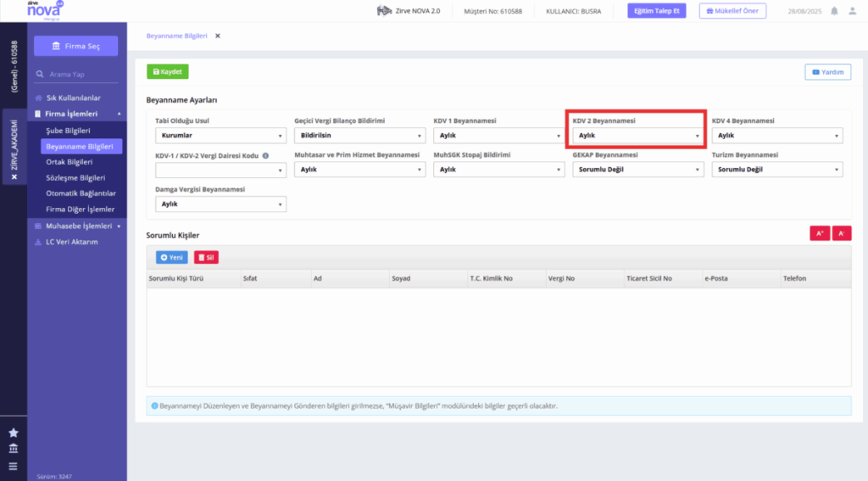Expand Muhasebe İşlemleri menu
868x481 pixels.
(x=77, y=227)
